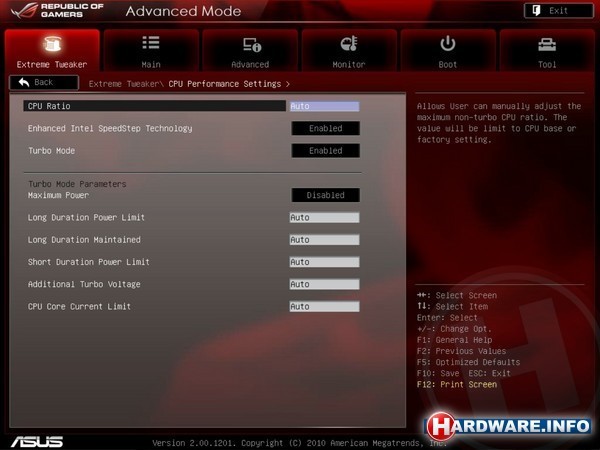The height and width of the screenshot is (450, 600).
Task: Select Long Duration Maintained label
Action: point(84,240)
